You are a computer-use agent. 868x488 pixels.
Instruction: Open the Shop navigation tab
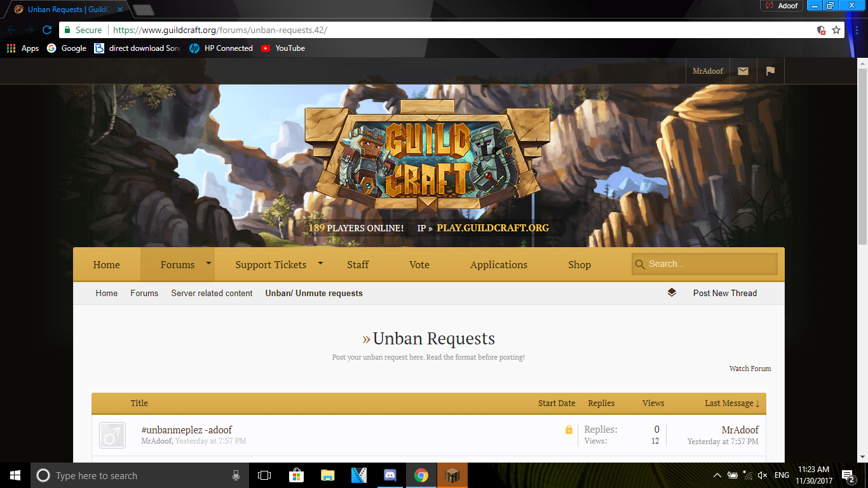[580, 265]
